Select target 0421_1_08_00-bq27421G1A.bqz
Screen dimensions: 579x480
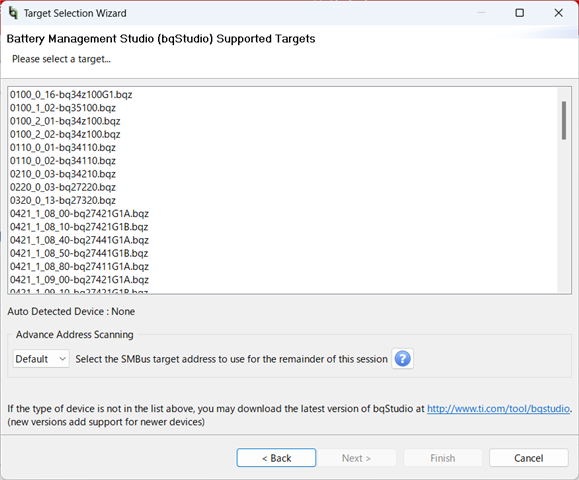click(x=79, y=214)
